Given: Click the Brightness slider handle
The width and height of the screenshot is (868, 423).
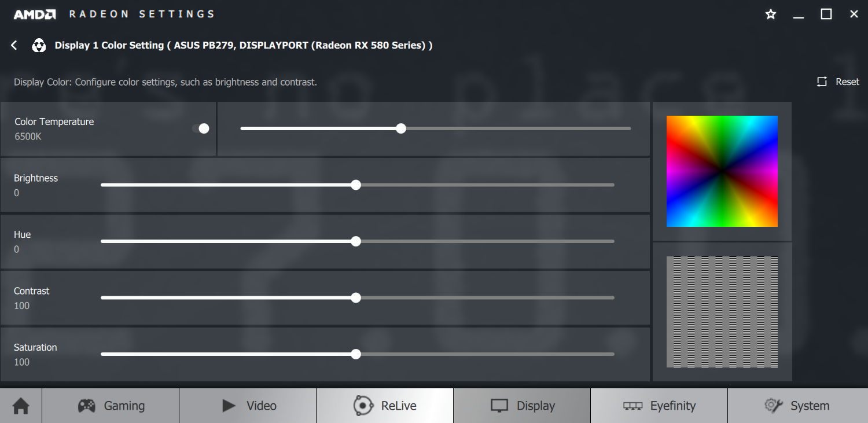Looking at the screenshot, I should (x=356, y=185).
